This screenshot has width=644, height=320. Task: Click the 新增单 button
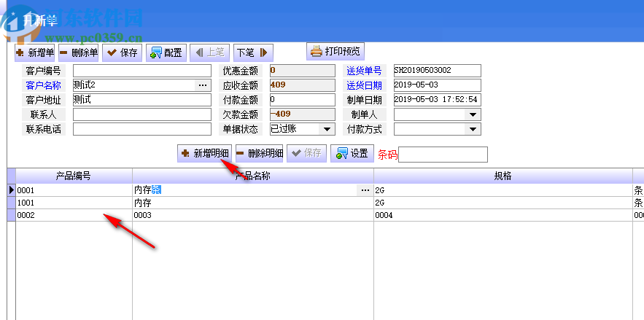pyautogui.click(x=35, y=52)
